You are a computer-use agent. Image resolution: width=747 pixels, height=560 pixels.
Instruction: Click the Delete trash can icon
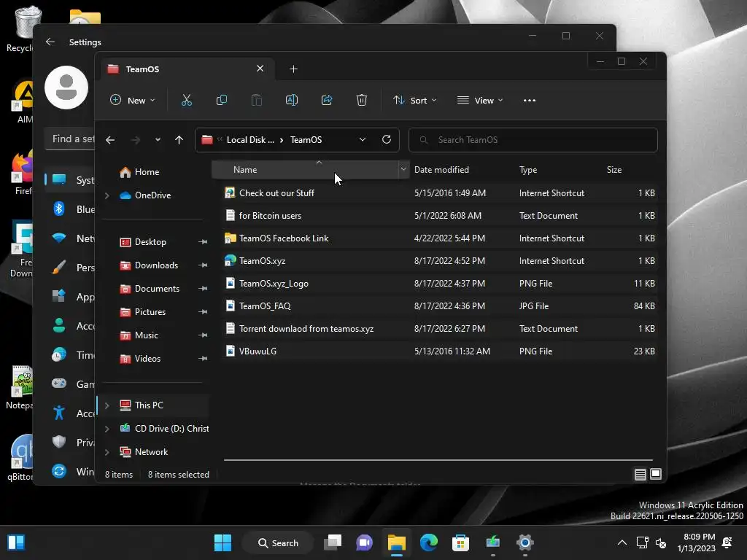pyautogui.click(x=362, y=100)
